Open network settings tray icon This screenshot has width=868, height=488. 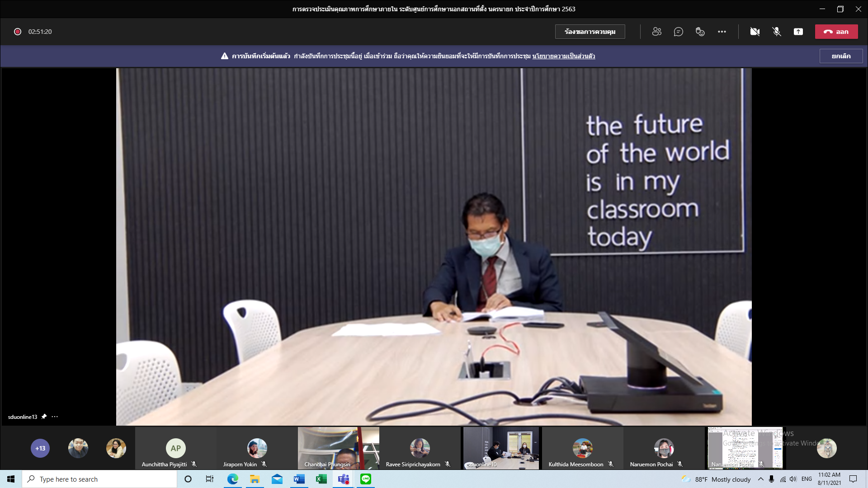click(x=783, y=479)
